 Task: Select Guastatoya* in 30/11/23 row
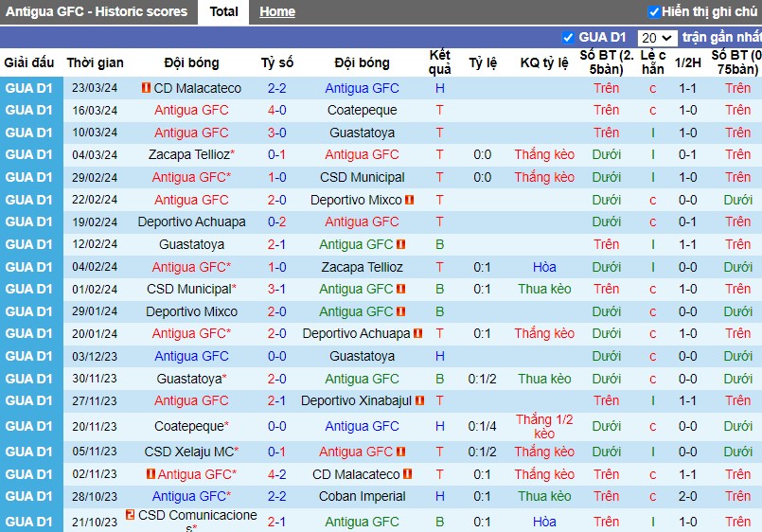[191, 379]
